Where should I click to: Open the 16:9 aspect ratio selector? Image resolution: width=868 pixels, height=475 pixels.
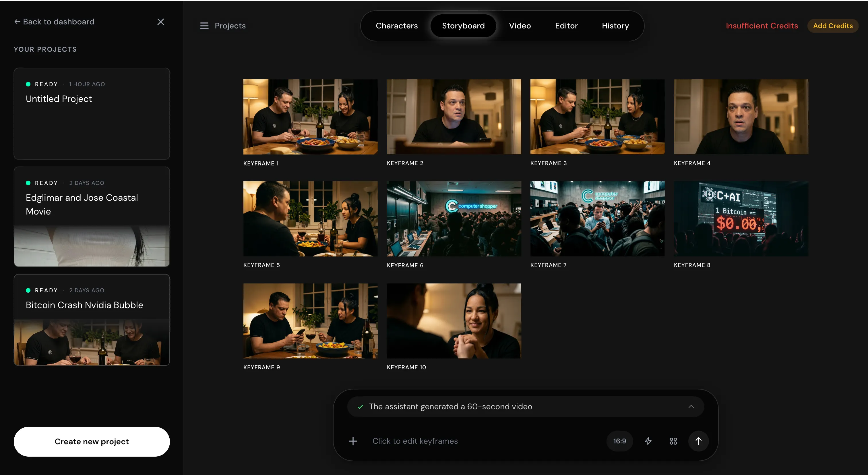(619, 441)
